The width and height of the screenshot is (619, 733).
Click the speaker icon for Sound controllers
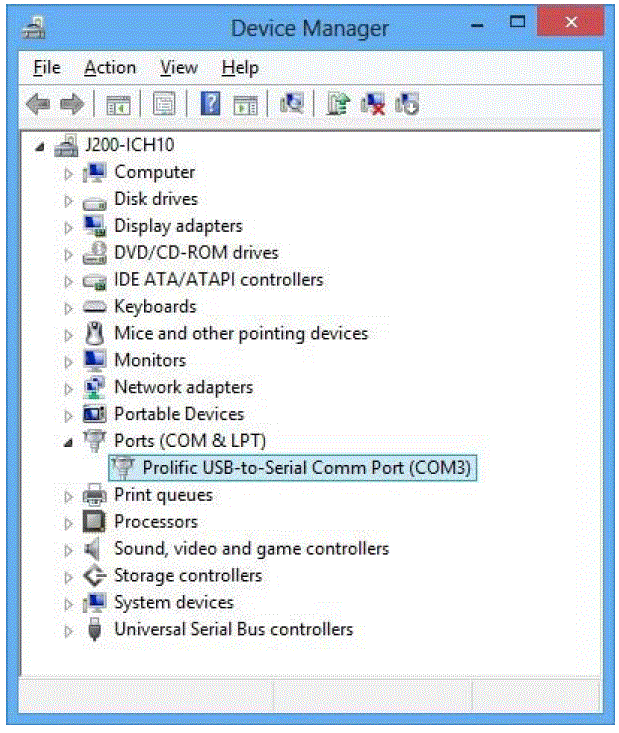(93, 549)
